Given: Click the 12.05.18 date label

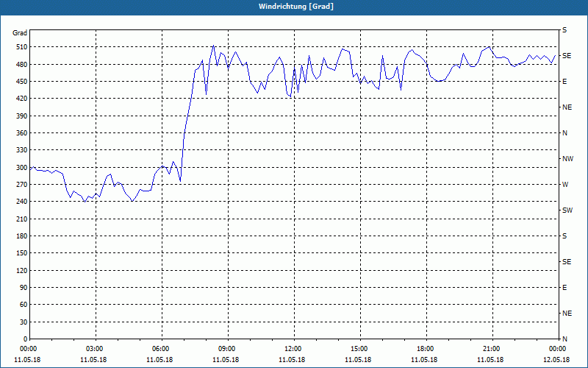Looking at the screenshot, I should pyautogui.click(x=556, y=360).
